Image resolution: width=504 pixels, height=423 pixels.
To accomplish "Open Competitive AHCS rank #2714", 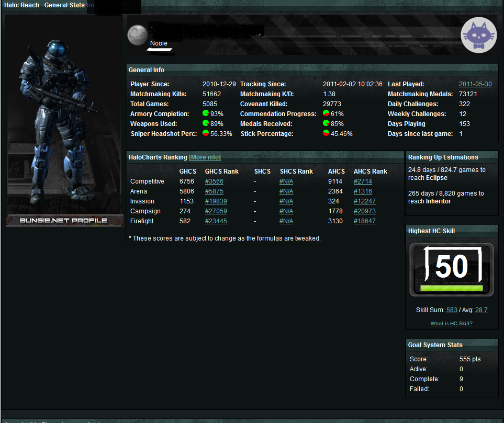I will click(363, 181).
